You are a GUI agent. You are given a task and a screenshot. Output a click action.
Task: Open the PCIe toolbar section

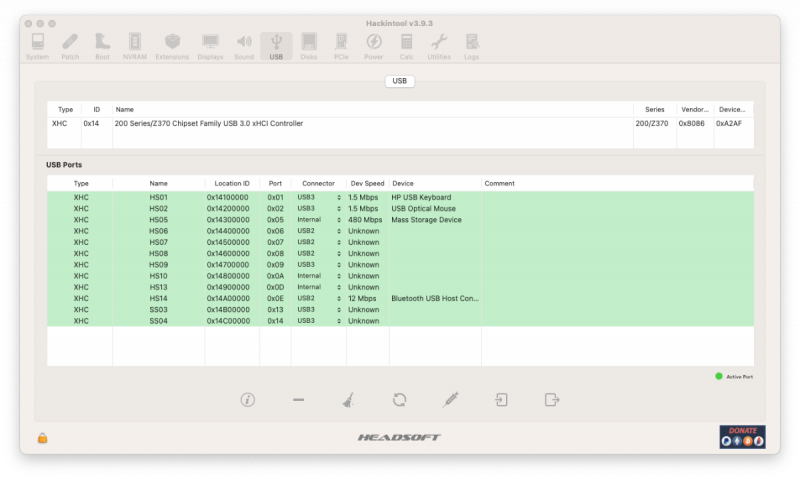(x=341, y=46)
